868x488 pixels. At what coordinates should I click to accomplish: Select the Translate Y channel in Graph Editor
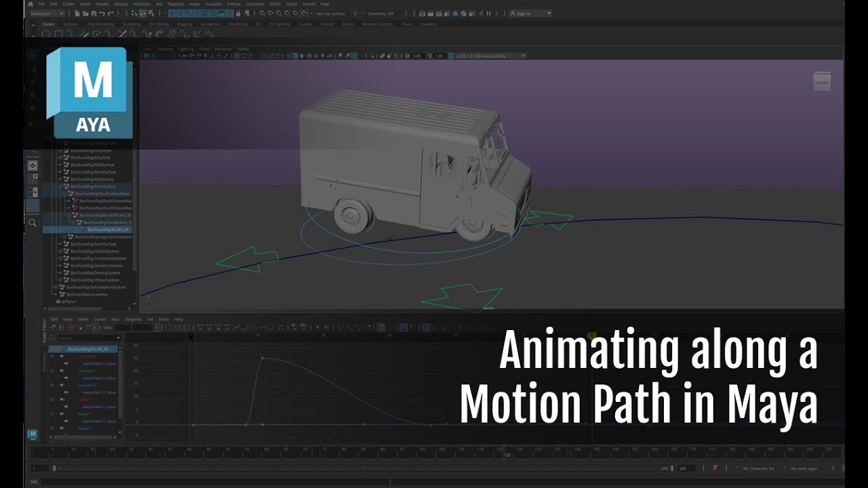point(87,371)
